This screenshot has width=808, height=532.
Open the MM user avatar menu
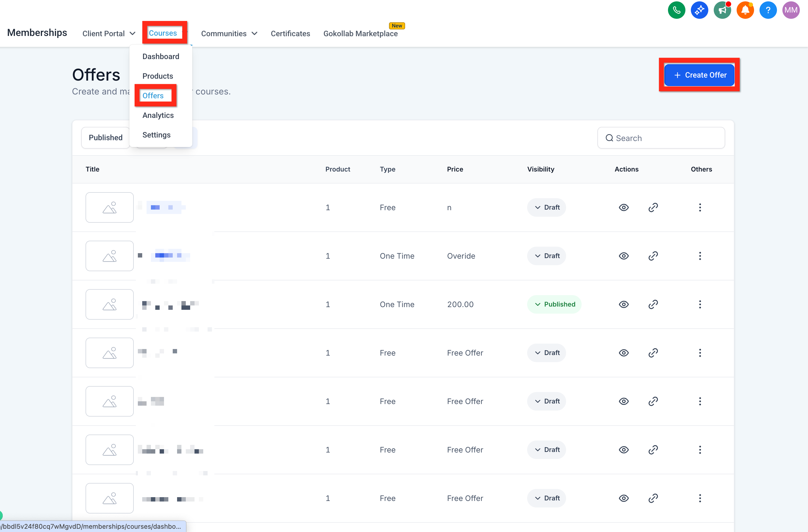pyautogui.click(x=791, y=10)
